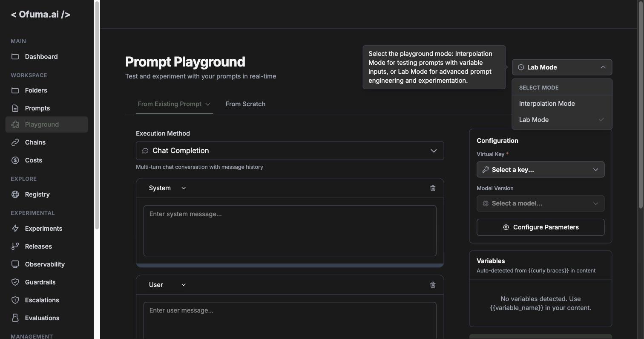Click the chevron on From Existing Prompt tab

click(208, 104)
